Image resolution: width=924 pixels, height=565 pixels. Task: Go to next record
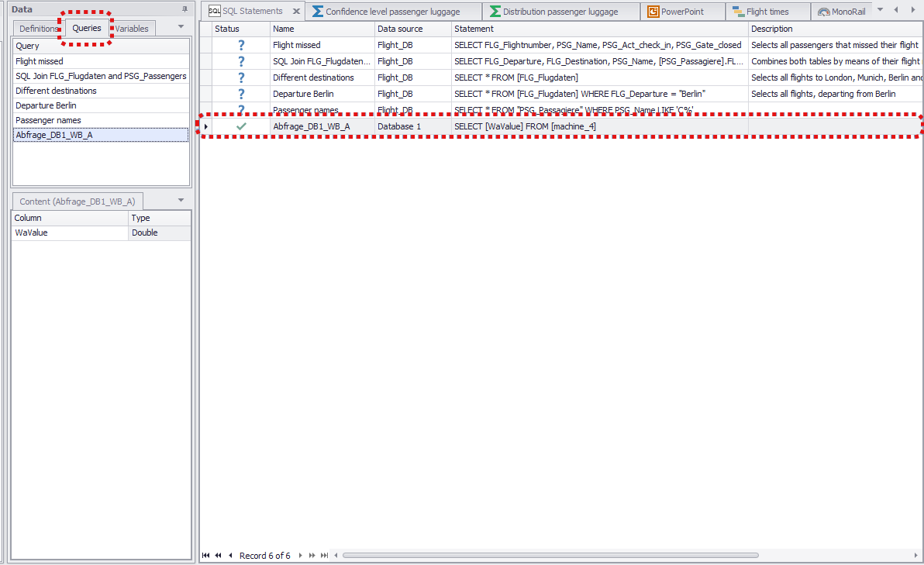coord(301,555)
